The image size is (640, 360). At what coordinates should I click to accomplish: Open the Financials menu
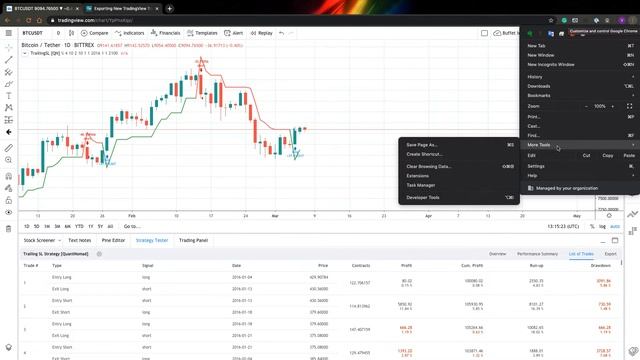coord(165,33)
